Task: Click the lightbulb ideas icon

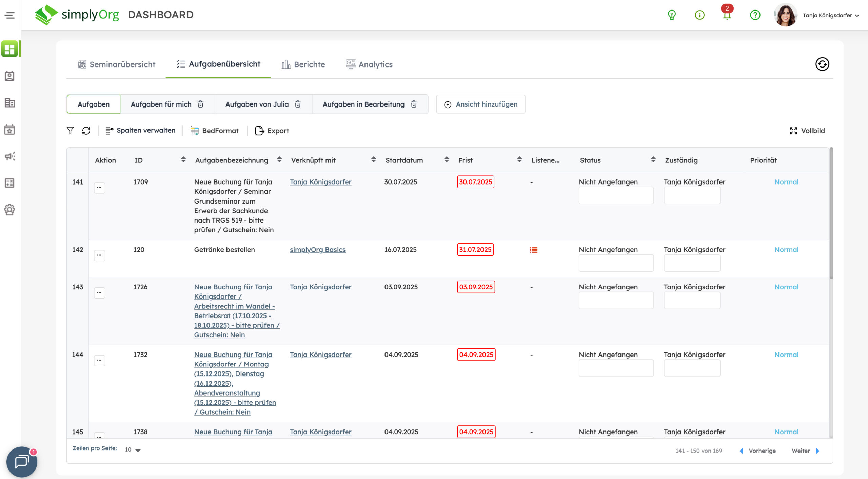Action: tap(671, 15)
